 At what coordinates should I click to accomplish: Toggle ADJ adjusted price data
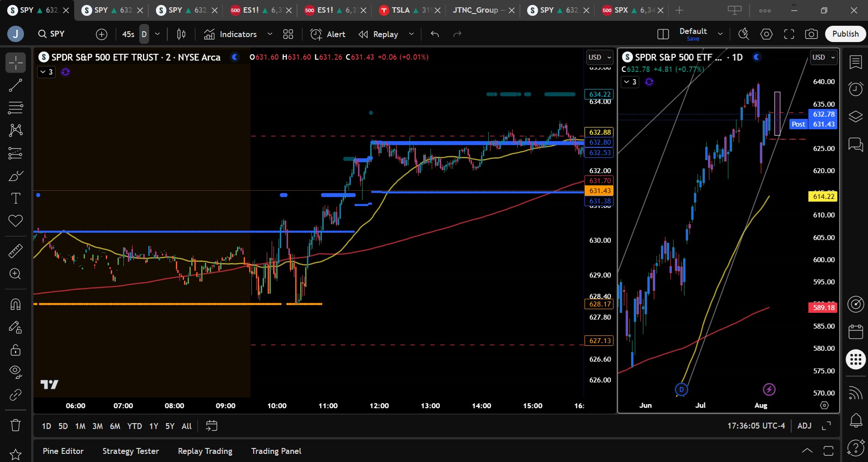point(804,426)
